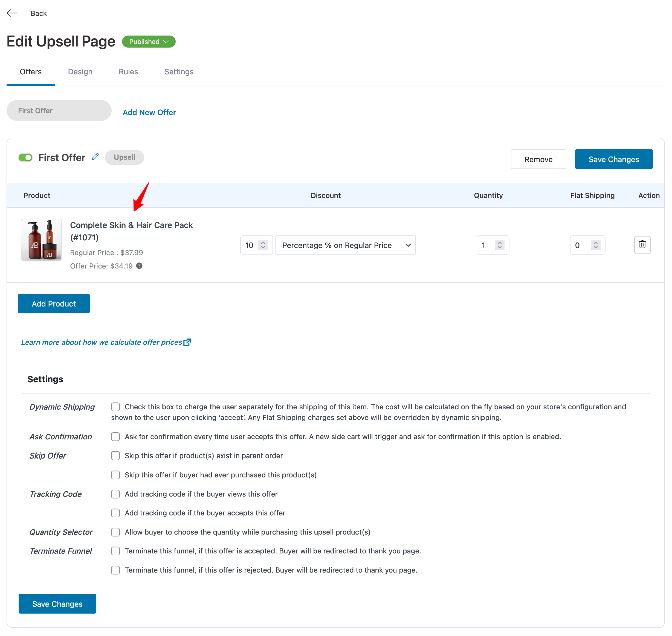672x636 pixels.
Task: Delete the product using the trash icon
Action: tap(642, 245)
